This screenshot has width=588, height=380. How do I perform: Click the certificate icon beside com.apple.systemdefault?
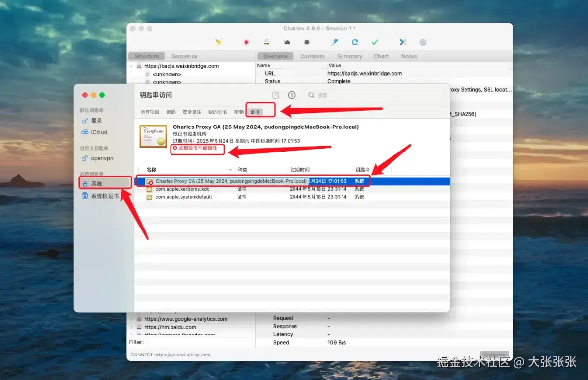149,197
